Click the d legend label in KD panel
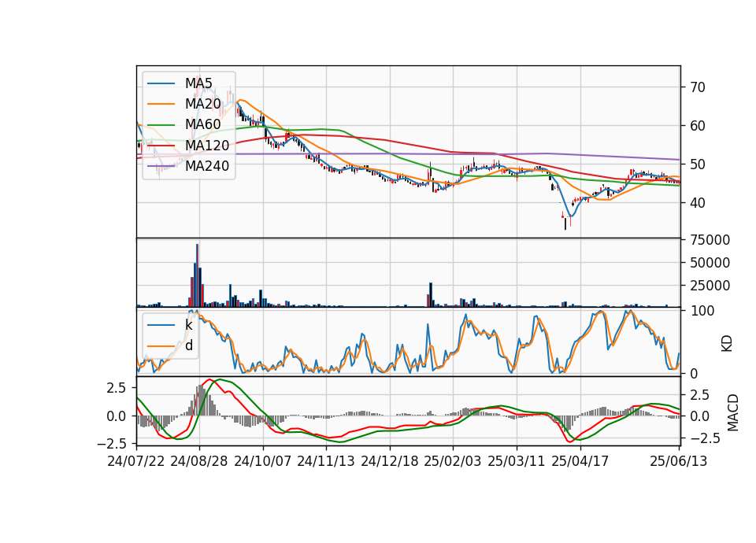The height and width of the screenshot is (543, 756). [189, 346]
